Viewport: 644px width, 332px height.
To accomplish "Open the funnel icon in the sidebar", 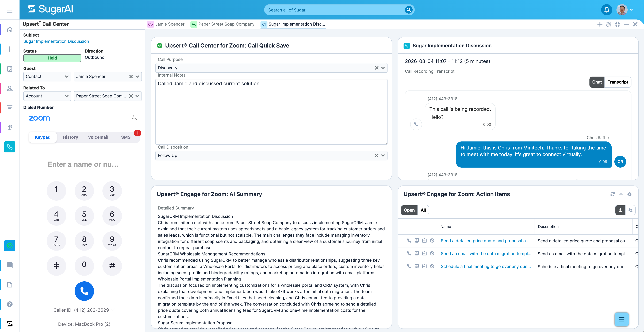I will (x=10, y=108).
